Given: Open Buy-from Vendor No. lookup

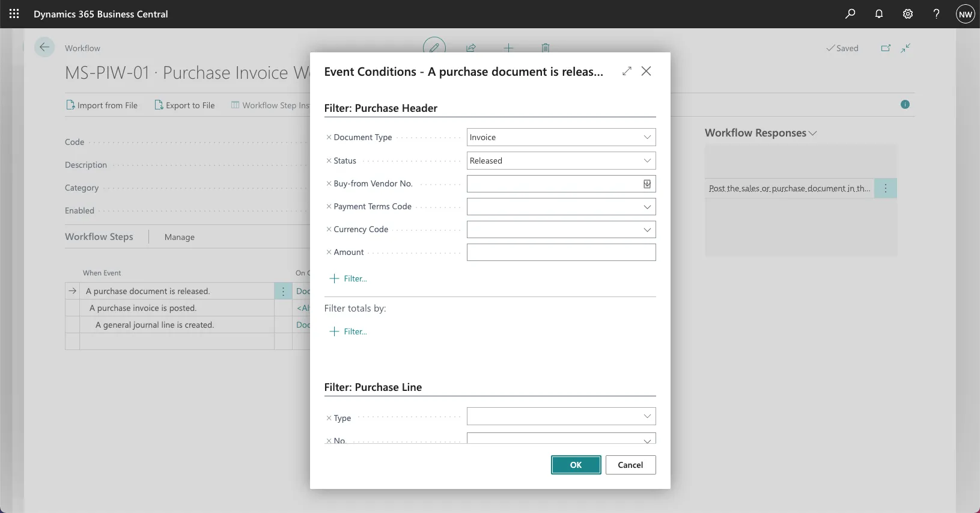Looking at the screenshot, I should 647,184.
